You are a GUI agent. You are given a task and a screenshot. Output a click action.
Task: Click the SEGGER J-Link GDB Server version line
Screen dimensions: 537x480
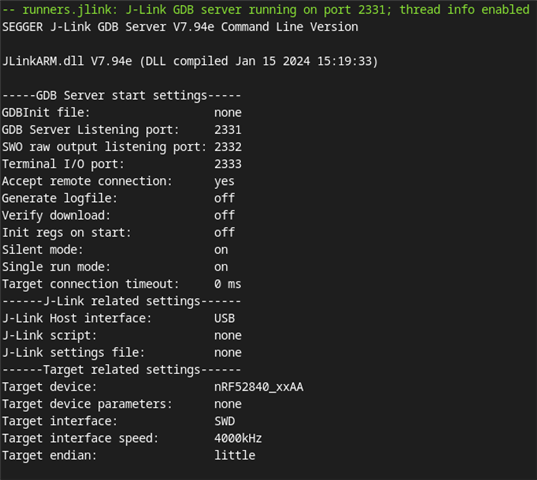[180, 27]
